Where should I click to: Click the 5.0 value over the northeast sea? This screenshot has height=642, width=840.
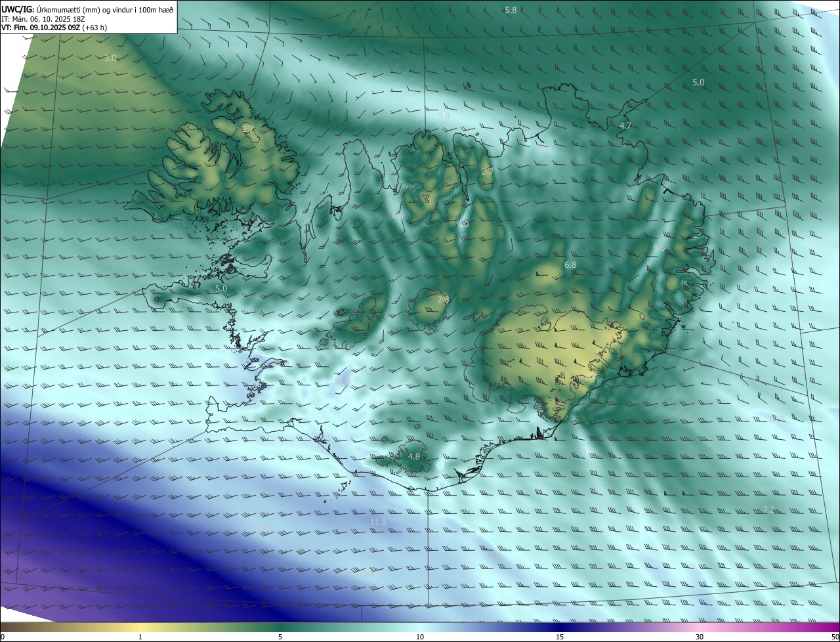[x=698, y=82]
